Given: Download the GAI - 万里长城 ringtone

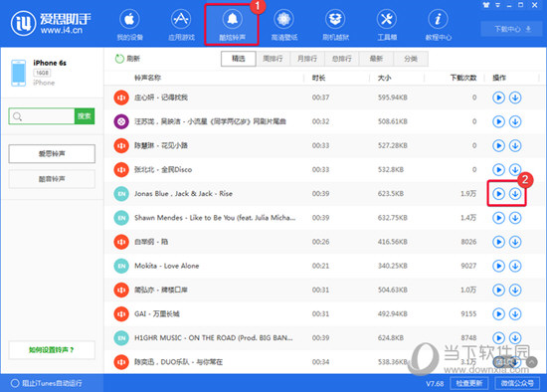Looking at the screenshot, I should pos(515,314).
